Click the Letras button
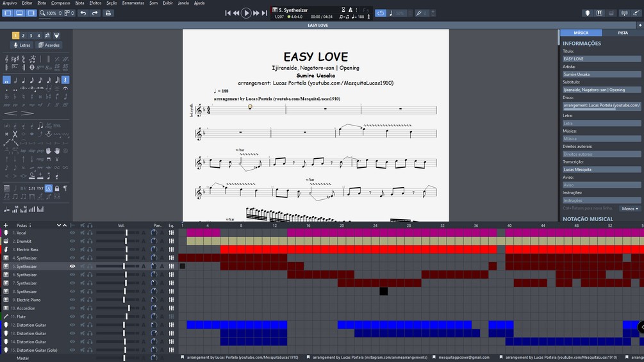The width and height of the screenshot is (644, 362). (x=22, y=45)
